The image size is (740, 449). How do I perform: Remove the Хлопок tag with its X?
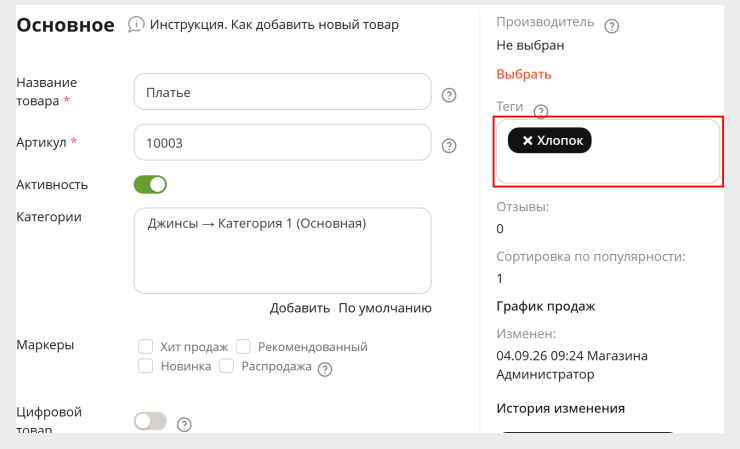pyautogui.click(x=528, y=141)
